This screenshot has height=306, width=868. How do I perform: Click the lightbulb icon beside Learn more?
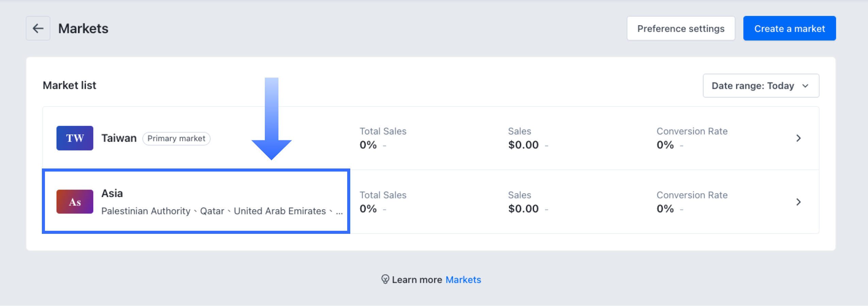pyautogui.click(x=385, y=279)
